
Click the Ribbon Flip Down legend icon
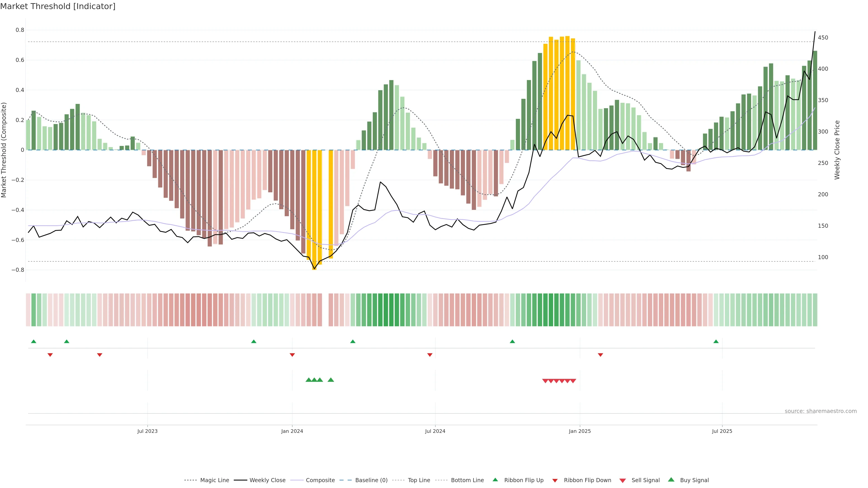point(555,481)
